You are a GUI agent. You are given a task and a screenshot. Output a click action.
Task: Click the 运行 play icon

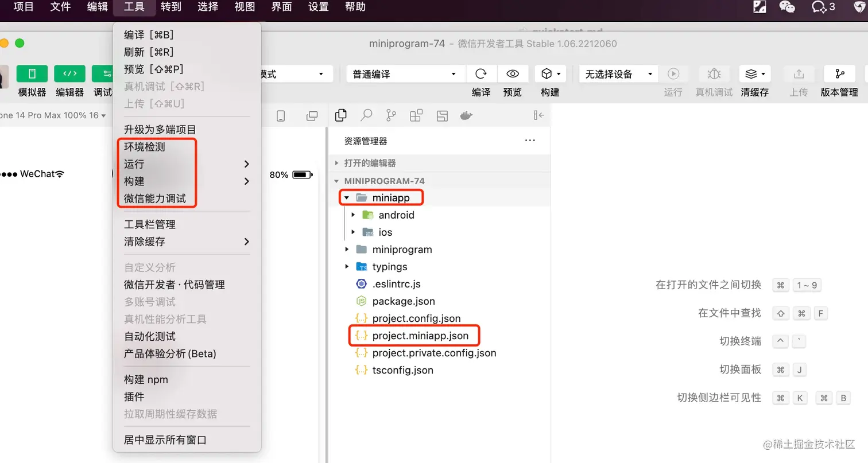673,74
